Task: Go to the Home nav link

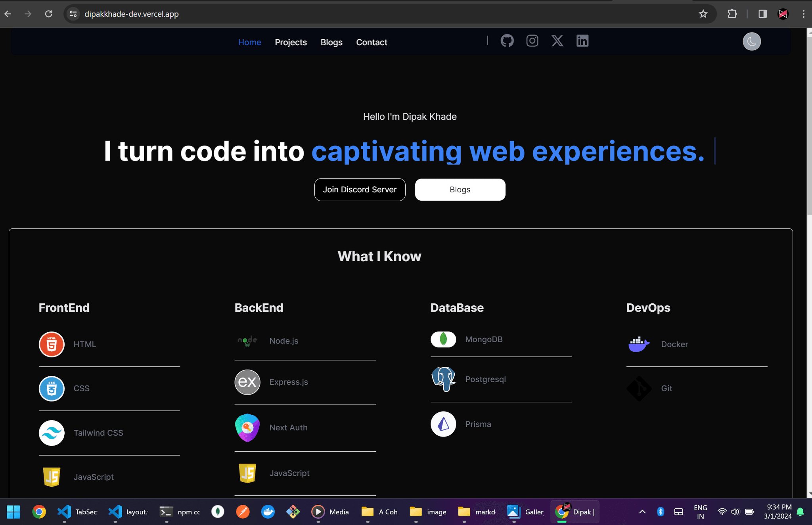Action: tap(249, 42)
